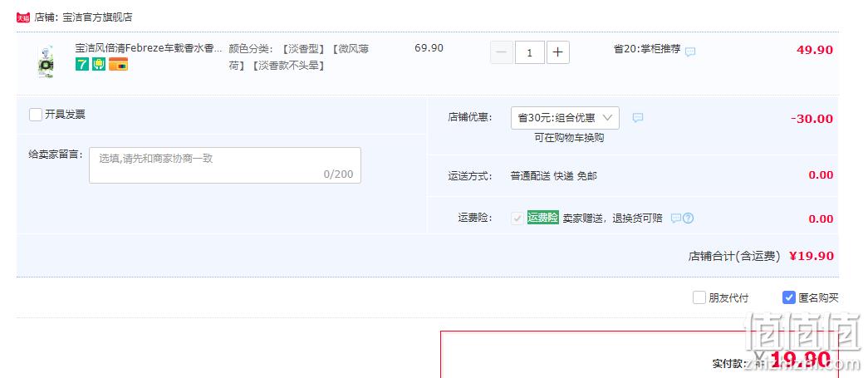Increase quantity with the plus button
The height and width of the screenshot is (378, 868).
click(558, 52)
